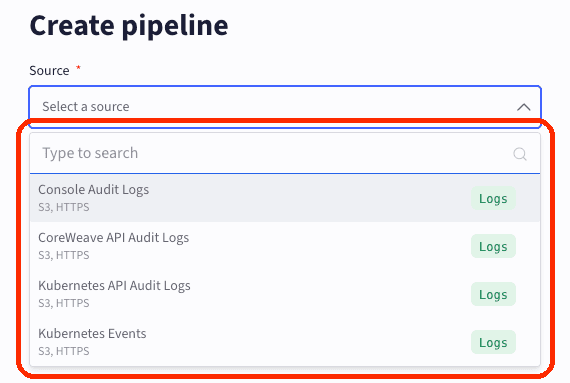This screenshot has height=383, width=570.
Task: Choose CoreWeave API Audit Logs option
Action: (285, 246)
